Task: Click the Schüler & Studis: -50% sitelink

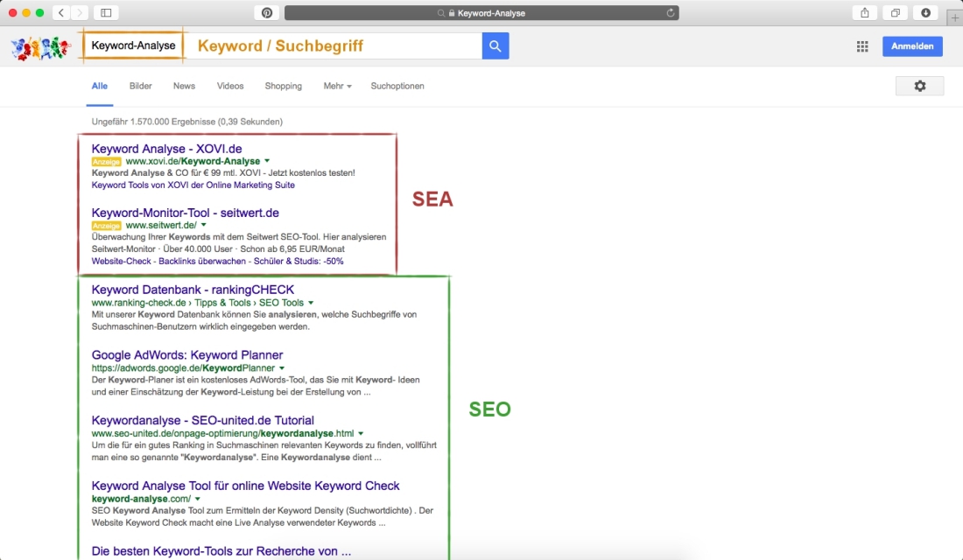Action: click(299, 261)
